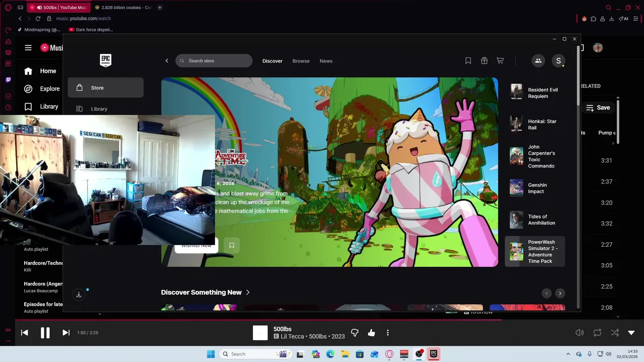Open new browser tab with plus button
This screenshot has height=362, width=644.
point(159,8)
